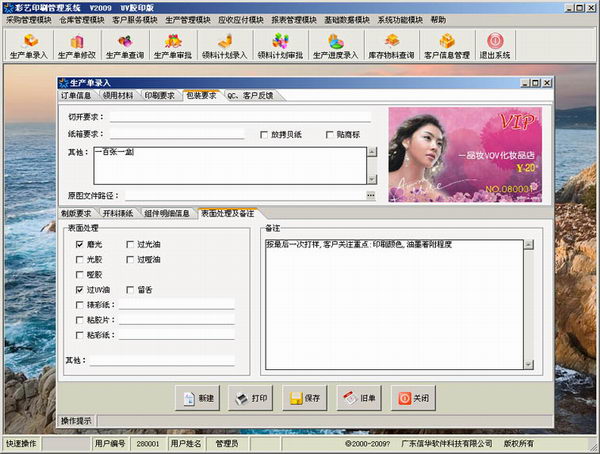Image resolution: width=600 pixels, height=454 pixels.
Task: Open 生产单修改 from the toolbar
Action: (76, 46)
